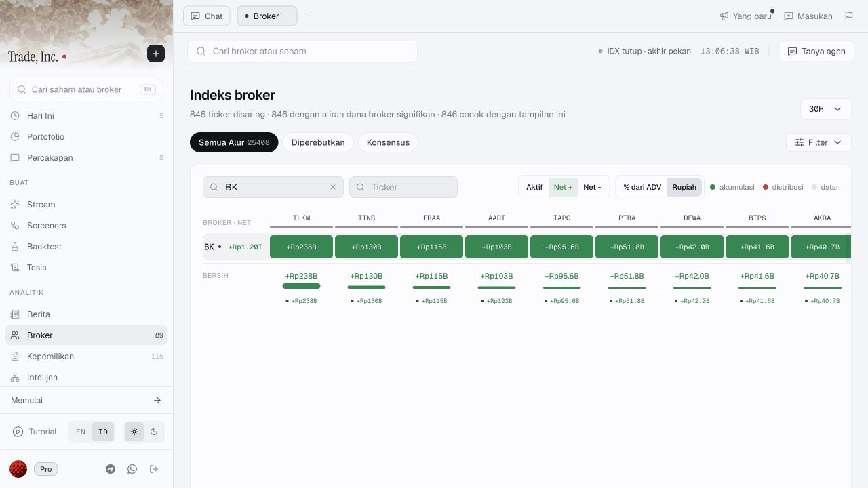
Task: Switch values to % dari ADV
Action: pos(642,187)
